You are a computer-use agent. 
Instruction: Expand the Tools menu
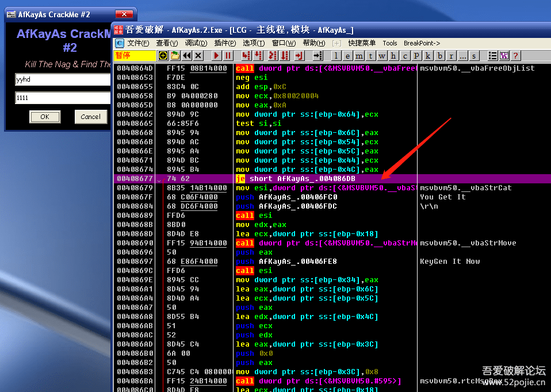[389, 43]
